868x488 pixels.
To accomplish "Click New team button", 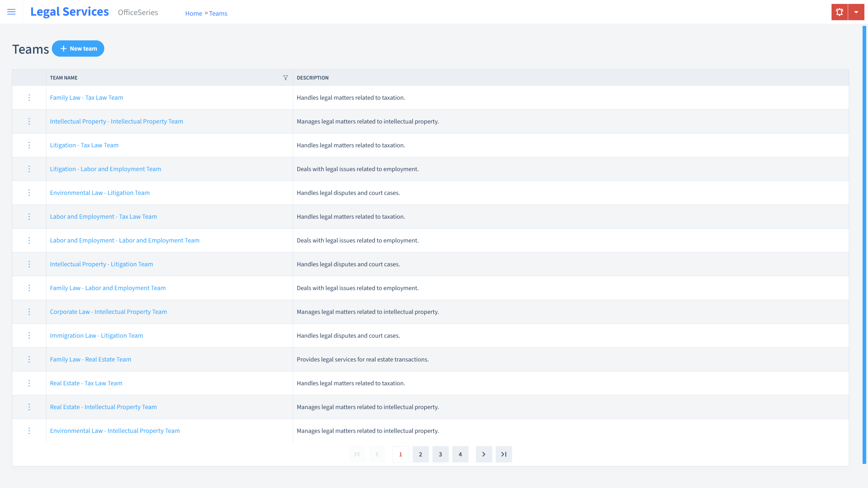I will pyautogui.click(x=78, y=48).
